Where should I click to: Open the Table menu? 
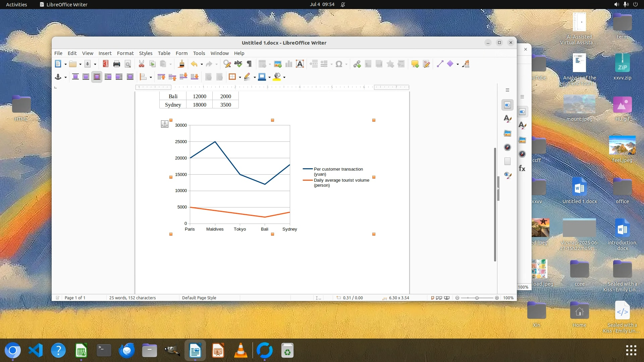pyautogui.click(x=164, y=53)
